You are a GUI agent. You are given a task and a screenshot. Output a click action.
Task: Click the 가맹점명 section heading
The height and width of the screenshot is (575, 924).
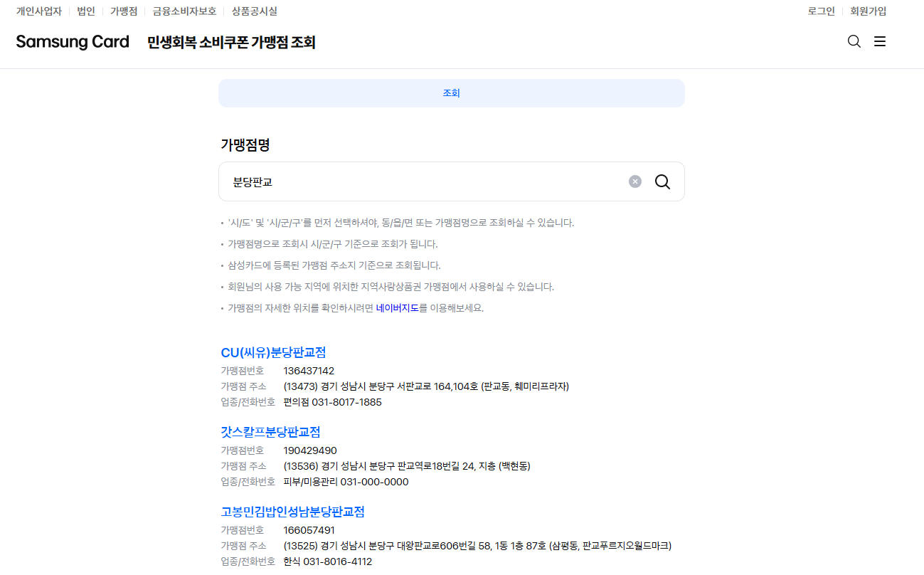coord(245,144)
